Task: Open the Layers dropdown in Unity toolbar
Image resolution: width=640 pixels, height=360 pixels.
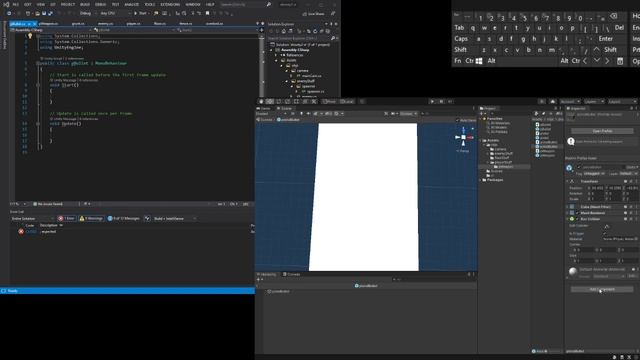Action: (594, 101)
